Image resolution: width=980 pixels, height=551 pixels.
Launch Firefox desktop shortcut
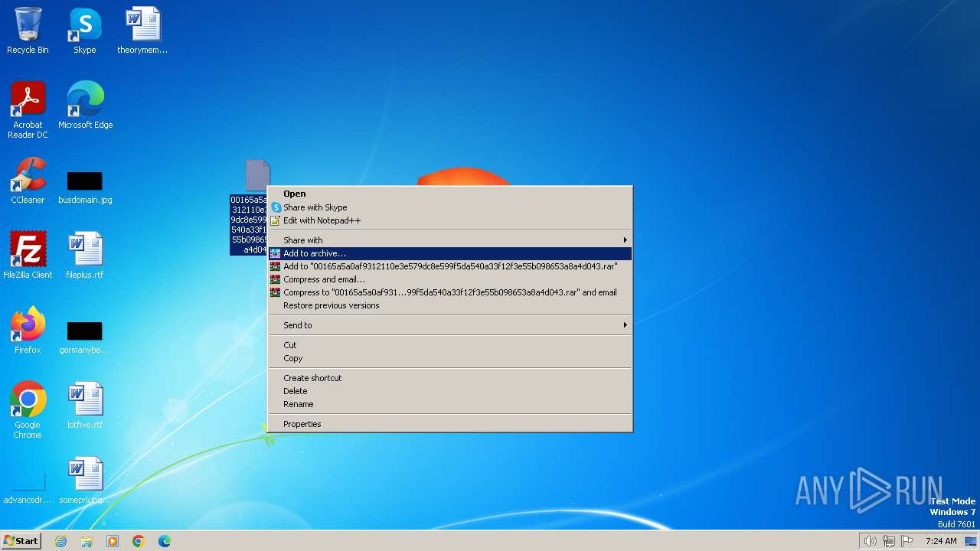coord(28,331)
